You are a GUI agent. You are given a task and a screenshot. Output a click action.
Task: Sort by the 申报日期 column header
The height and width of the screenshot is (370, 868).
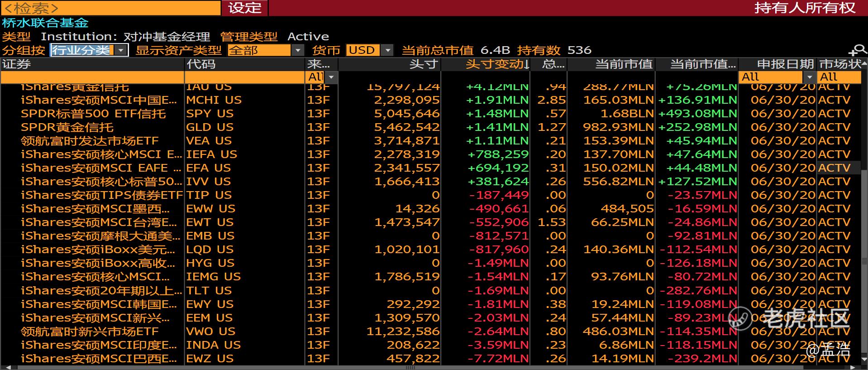tap(777, 64)
